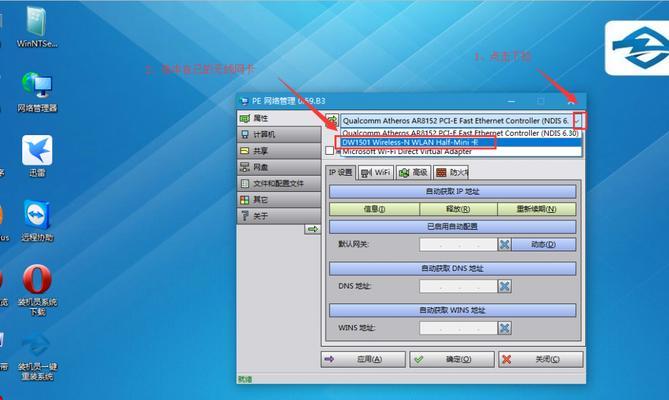669x400 pixels.
Task: Choose Microsoft Wi-Fi Direct Virtual Adapter
Action: pyautogui.click(x=461, y=151)
